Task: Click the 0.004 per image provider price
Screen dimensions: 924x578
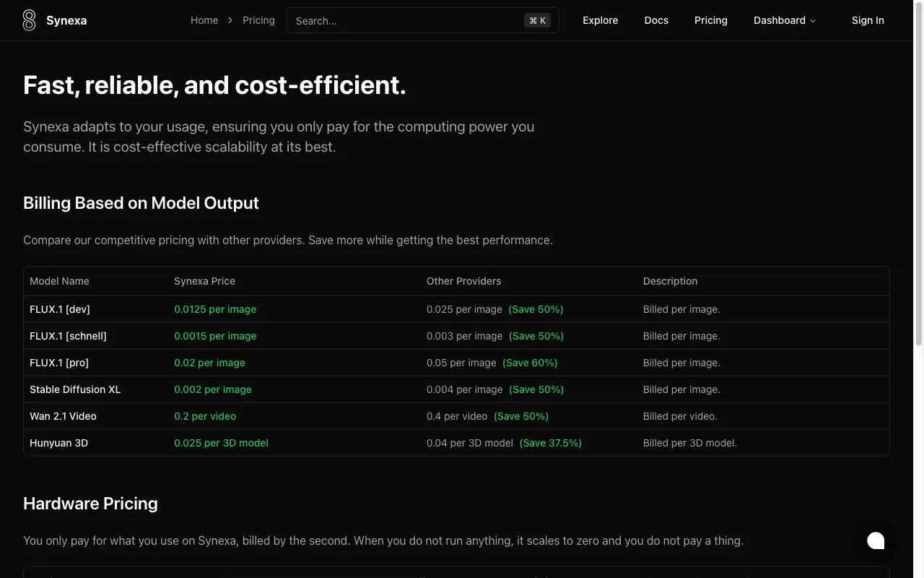Action: 464,389
